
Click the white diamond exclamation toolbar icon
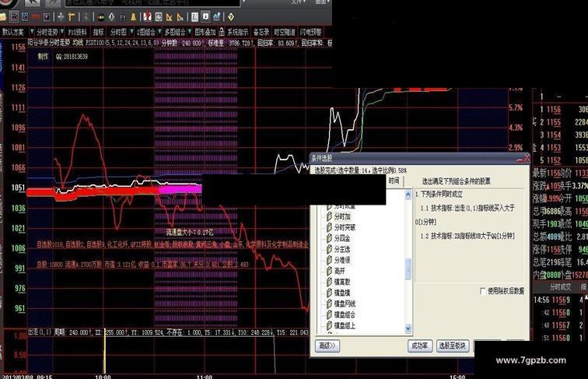coord(111,17)
